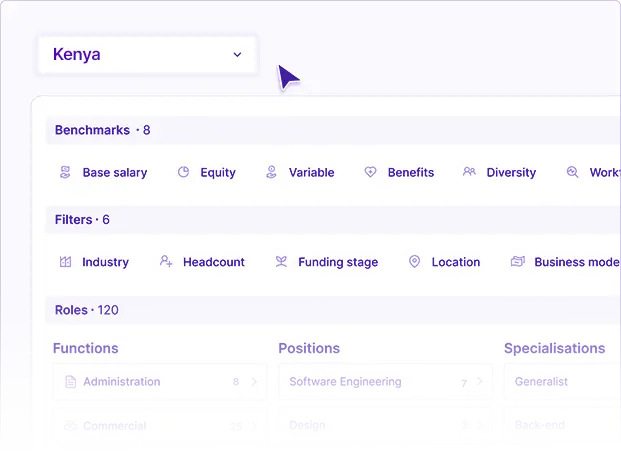Screen dimensions: 621x472
Task: Click the Funding stage plant icon
Action: click(x=281, y=262)
